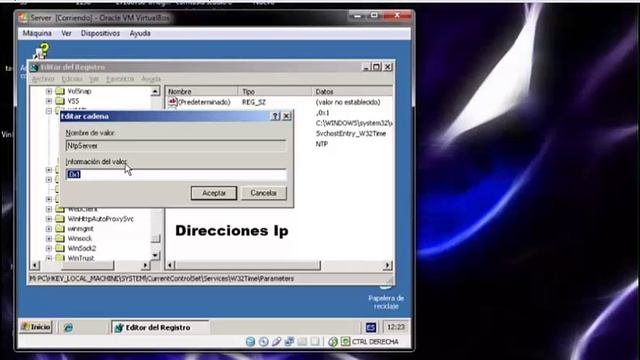Screen dimensions: 640x360
Task: Click the winmgmt folder icon
Action: pyautogui.click(x=60, y=229)
